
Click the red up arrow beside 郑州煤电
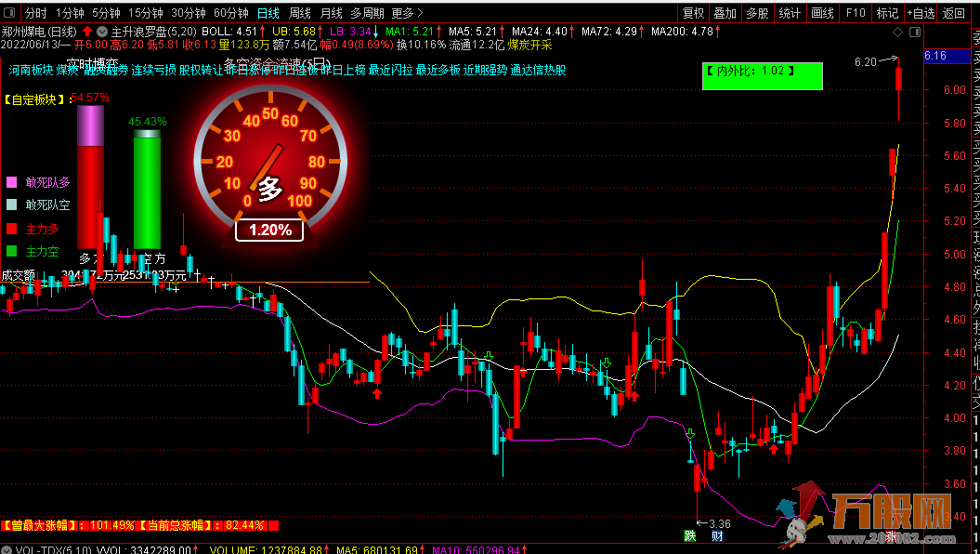(87, 32)
